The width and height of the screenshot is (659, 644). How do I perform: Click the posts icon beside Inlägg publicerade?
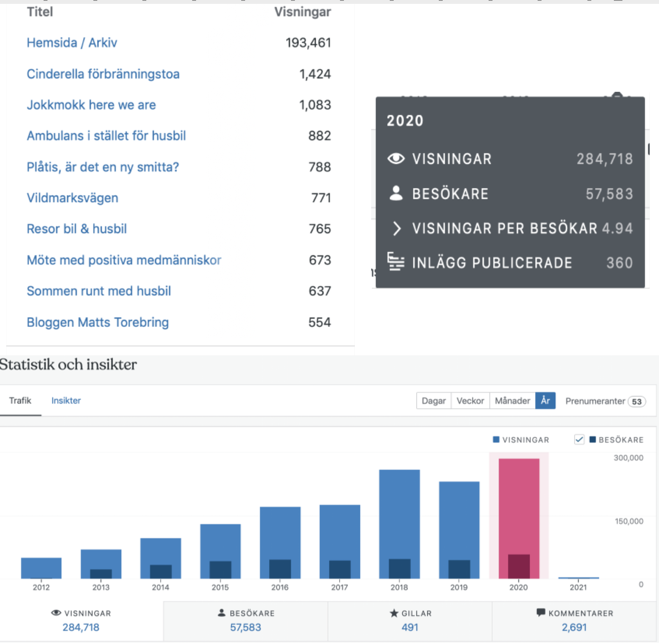click(396, 262)
